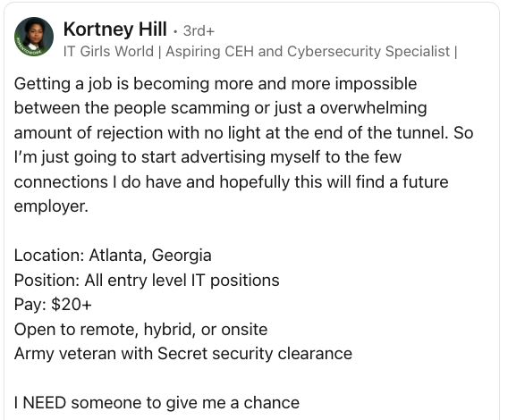Click the 'Open to remote, hybrid, or onsite' line

(x=141, y=330)
